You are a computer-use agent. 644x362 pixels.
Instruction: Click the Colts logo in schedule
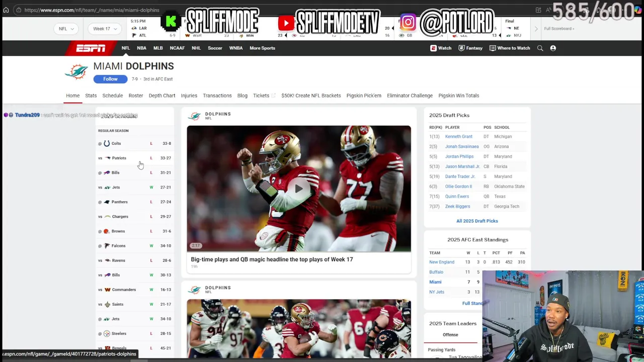[x=107, y=143]
